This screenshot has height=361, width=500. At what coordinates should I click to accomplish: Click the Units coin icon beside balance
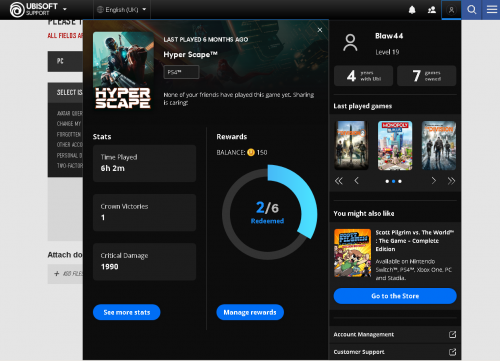point(251,152)
